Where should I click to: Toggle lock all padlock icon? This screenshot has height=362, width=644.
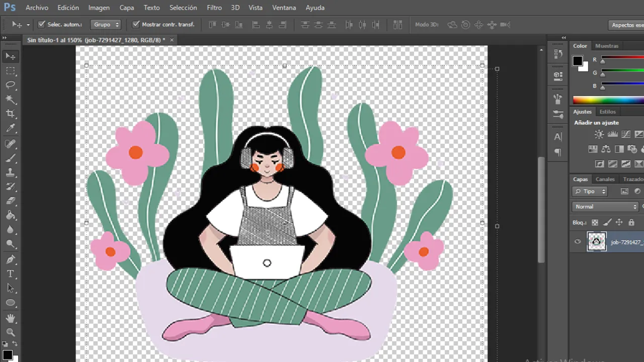(631, 222)
